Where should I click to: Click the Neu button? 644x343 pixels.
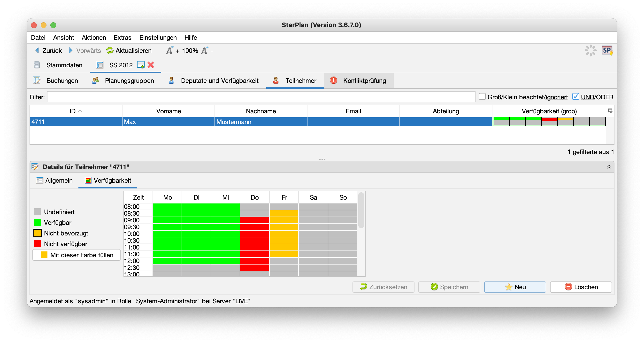(515, 287)
